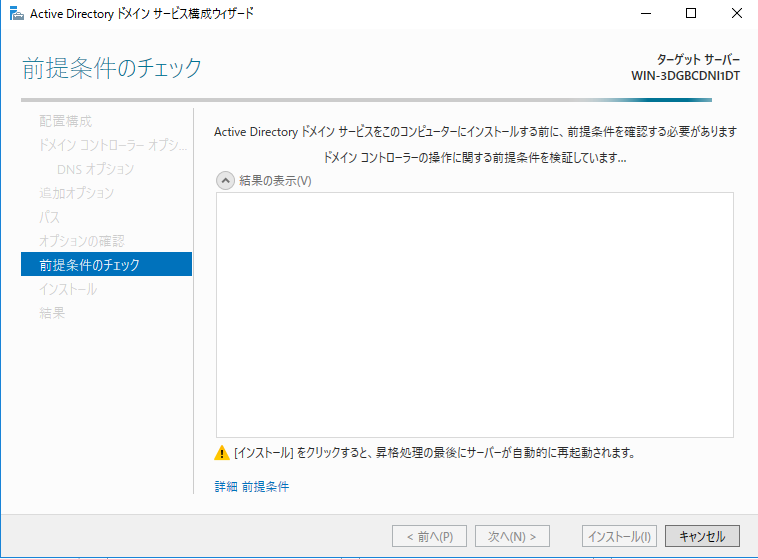Select 追加オプション in the sidebar
This screenshot has width=758, height=559.
pyautogui.click(x=76, y=193)
